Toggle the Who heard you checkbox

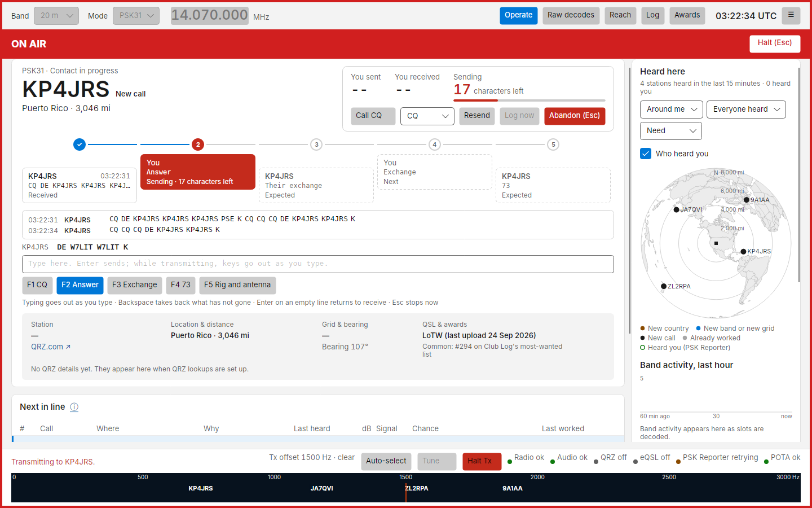[x=646, y=154]
